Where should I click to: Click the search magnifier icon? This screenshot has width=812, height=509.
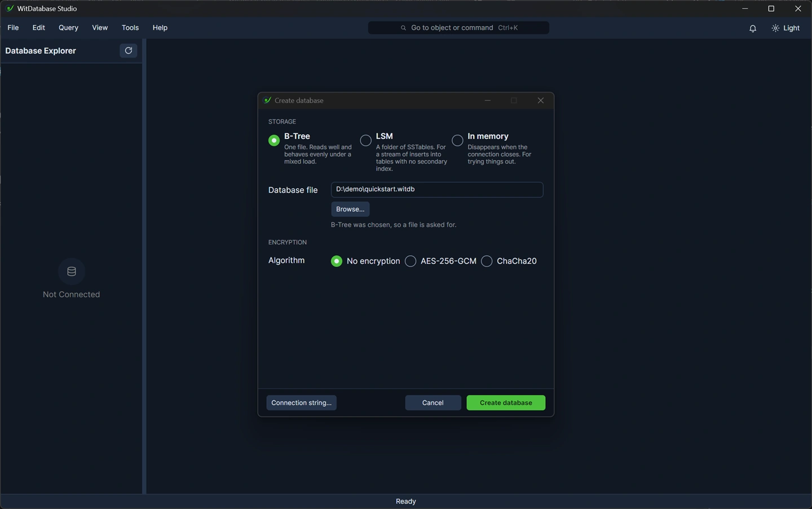point(403,28)
